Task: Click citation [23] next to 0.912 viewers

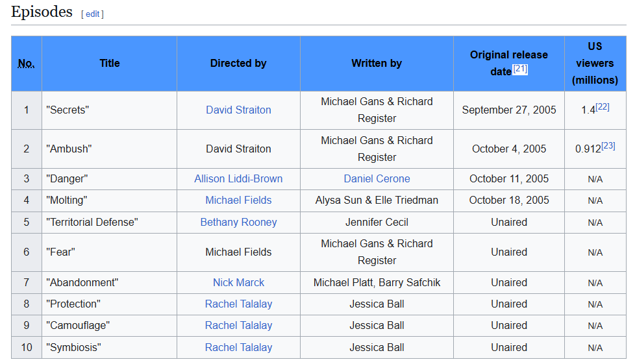Action: [608, 146]
